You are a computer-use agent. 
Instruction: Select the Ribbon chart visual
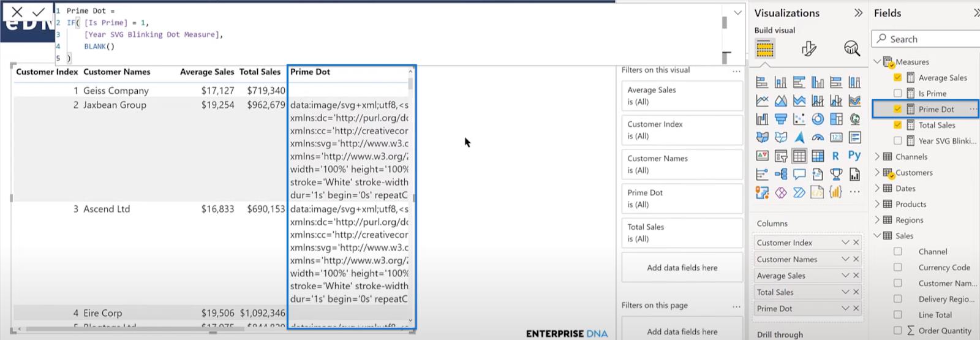[x=854, y=100]
